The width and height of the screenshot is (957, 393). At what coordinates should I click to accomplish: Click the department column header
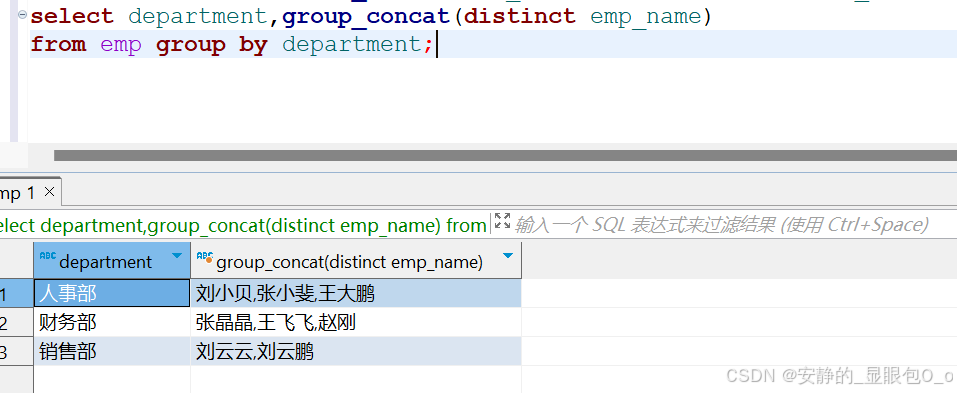point(112,261)
